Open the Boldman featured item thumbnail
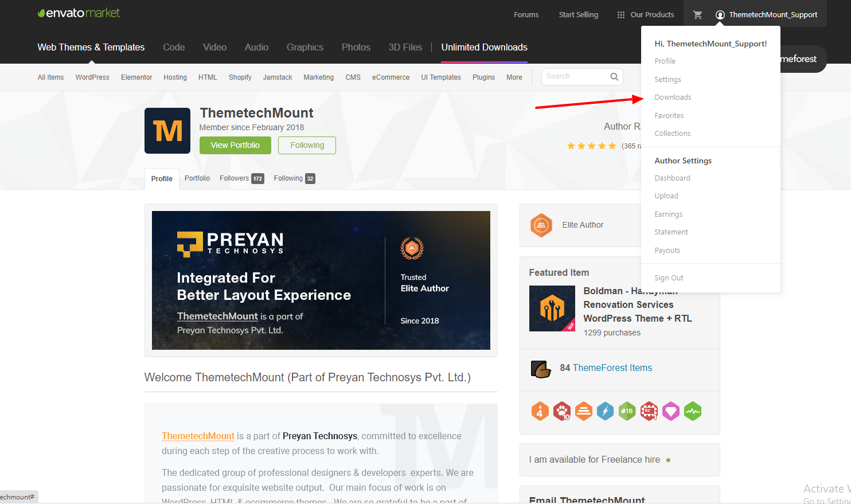This screenshot has width=851, height=504. (552, 308)
